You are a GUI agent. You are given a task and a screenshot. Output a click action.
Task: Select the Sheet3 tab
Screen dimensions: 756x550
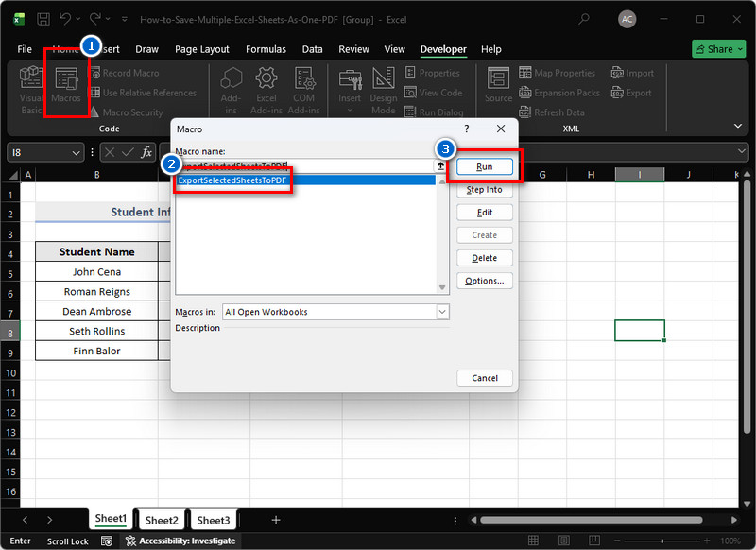click(x=214, y=520)
